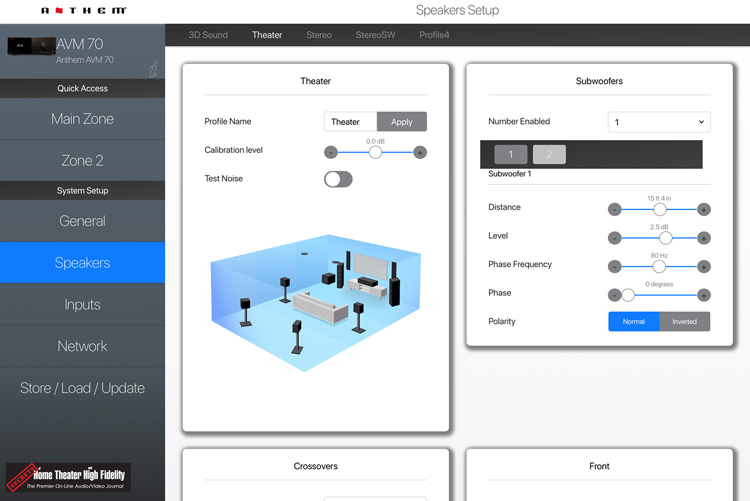The image size is (750, 501).
Task: Click the subwoofer Level slider handle
Action: click(x=659, y=238)
